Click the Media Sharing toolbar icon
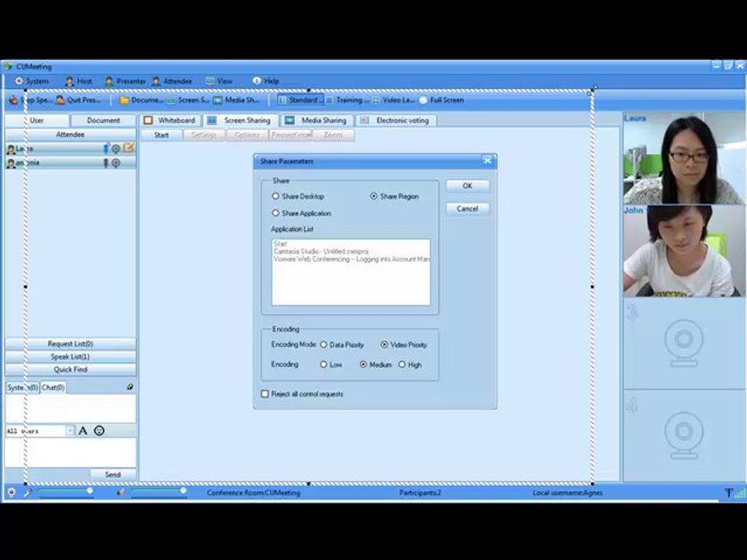The width and height of the screenshot is (747, 560). (237, 100)
